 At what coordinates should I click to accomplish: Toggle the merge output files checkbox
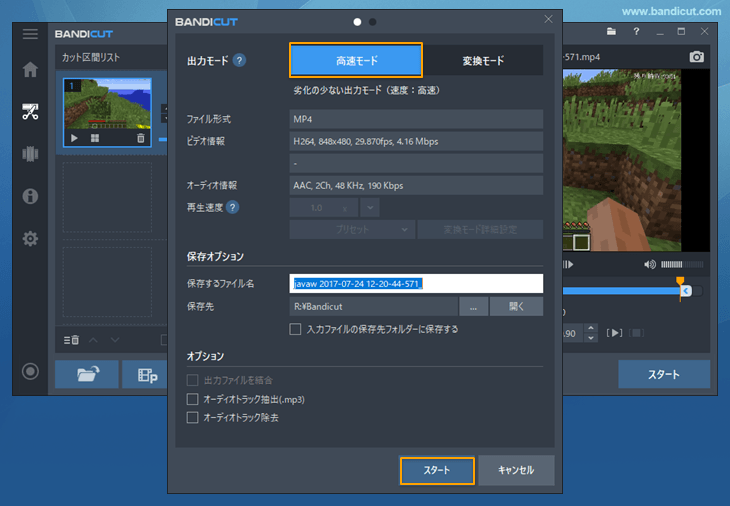(192, 380)
